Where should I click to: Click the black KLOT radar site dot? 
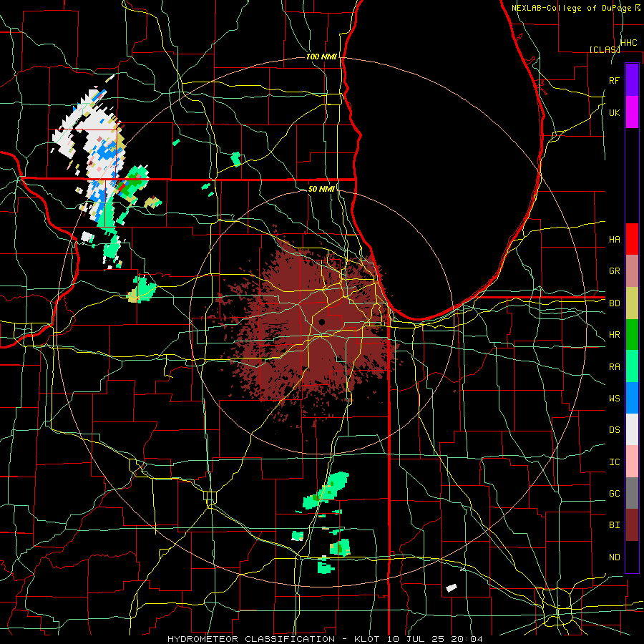click(322, 322)
